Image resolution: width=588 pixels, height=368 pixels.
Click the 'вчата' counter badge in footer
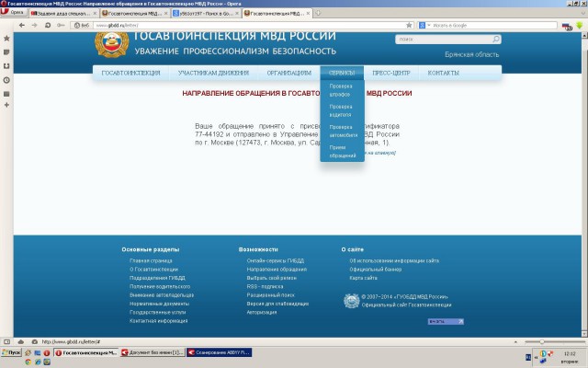(x=446, y=321)
